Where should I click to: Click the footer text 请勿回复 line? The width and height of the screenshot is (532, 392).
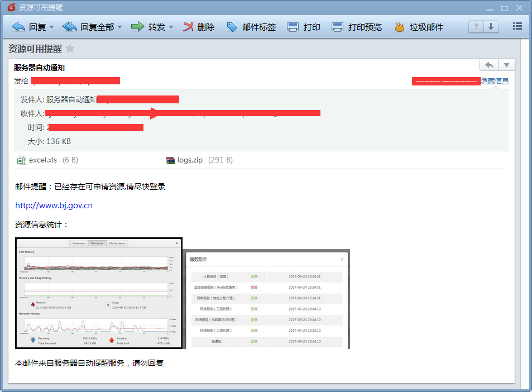89,363
